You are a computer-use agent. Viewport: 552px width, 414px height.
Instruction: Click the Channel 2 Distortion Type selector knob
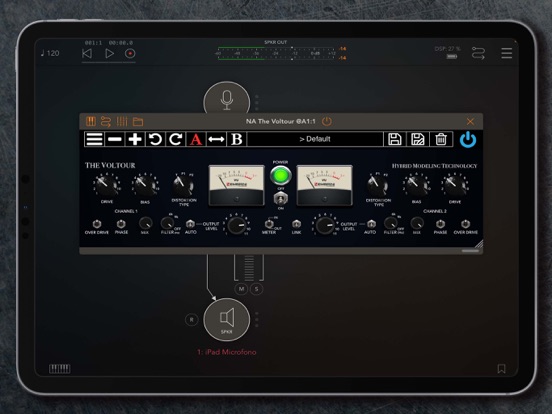(x=378, y=185)
